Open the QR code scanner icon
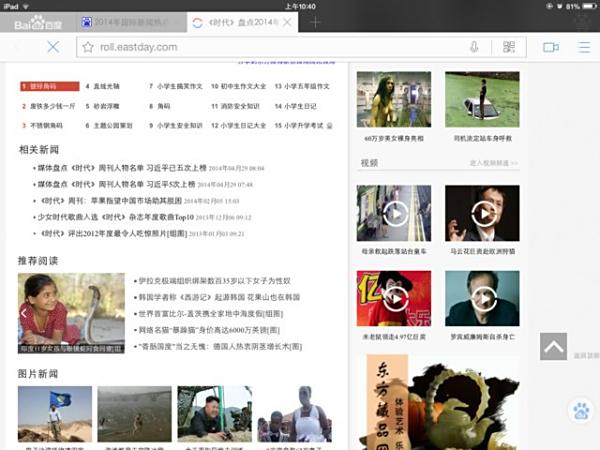 [509, 47]
